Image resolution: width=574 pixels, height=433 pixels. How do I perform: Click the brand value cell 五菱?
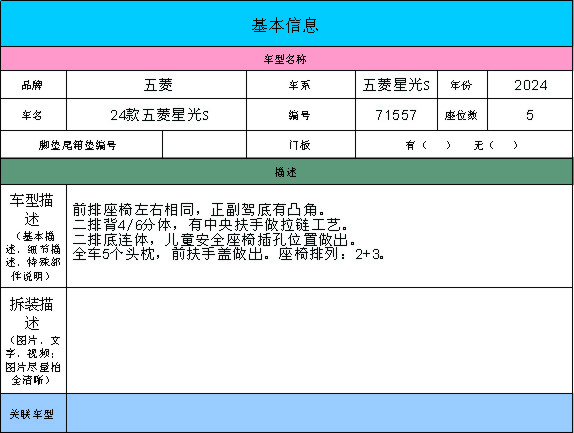click(x=157, y=85)
